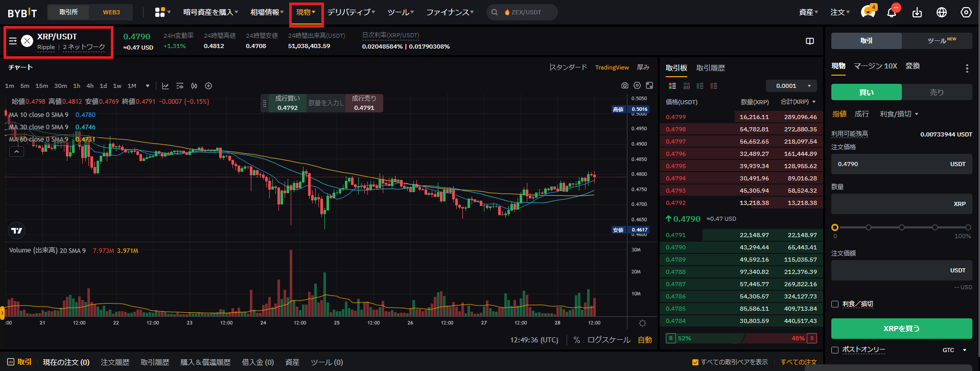Image resolution: width=980 pixels, height=371 pixels.
Task: Switch chart to スタンダード view
Action: point(568,67)
